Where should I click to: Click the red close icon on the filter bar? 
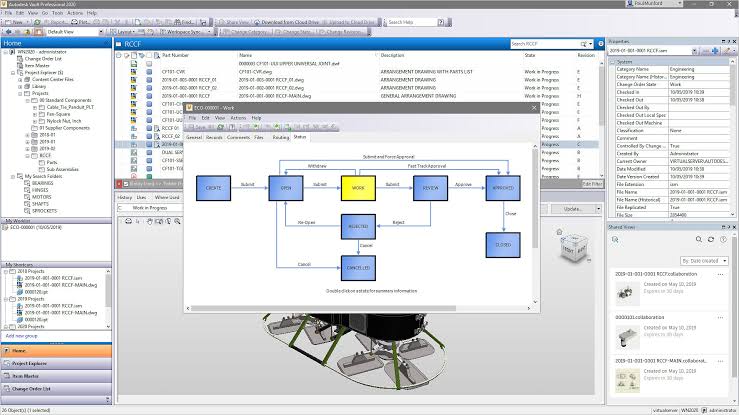click(119, 184)
